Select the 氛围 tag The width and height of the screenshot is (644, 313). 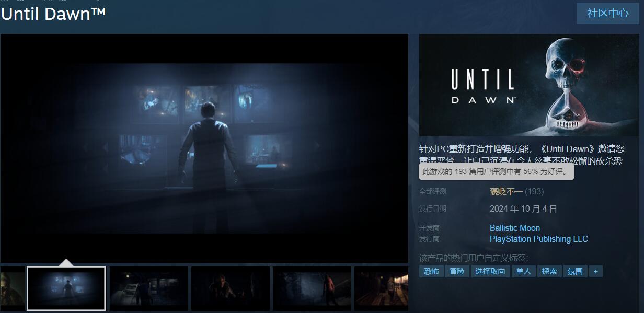point(575,271)
